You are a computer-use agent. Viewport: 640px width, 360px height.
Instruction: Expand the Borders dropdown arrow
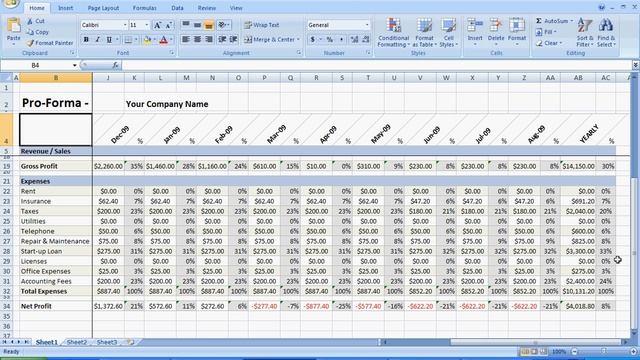(136, 40)
